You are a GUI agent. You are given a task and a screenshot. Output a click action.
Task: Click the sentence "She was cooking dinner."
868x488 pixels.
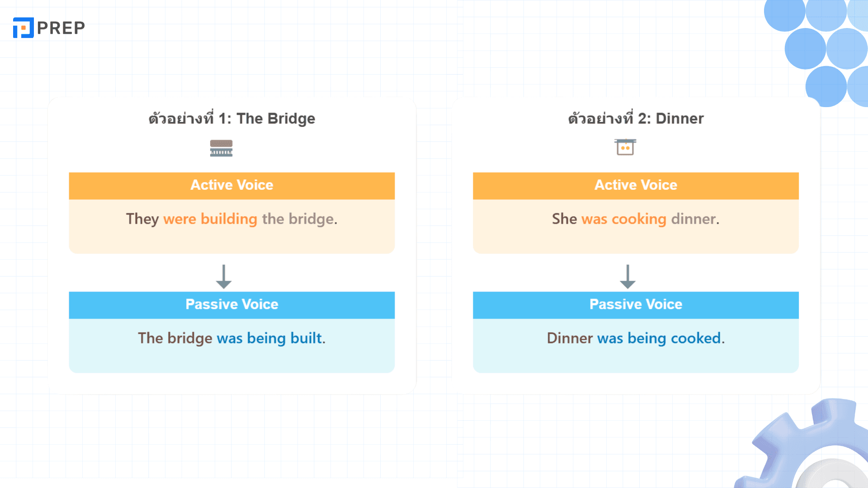click(636, 219)
